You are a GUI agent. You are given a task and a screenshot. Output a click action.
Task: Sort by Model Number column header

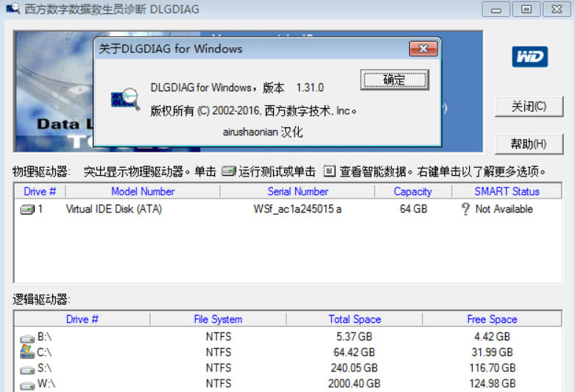[x=143, y=191]
